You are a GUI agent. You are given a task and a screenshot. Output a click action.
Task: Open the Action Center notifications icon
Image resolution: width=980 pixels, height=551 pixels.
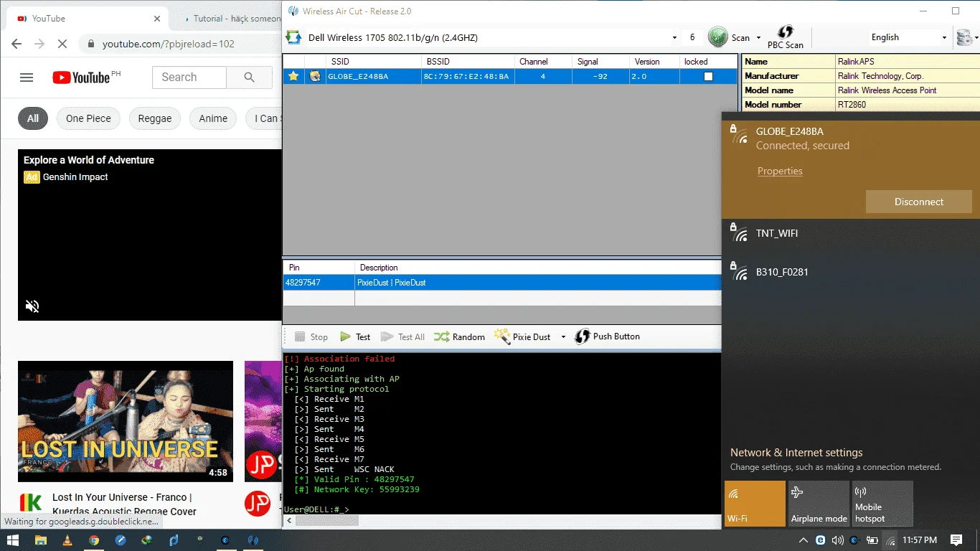tap(956, 540)
